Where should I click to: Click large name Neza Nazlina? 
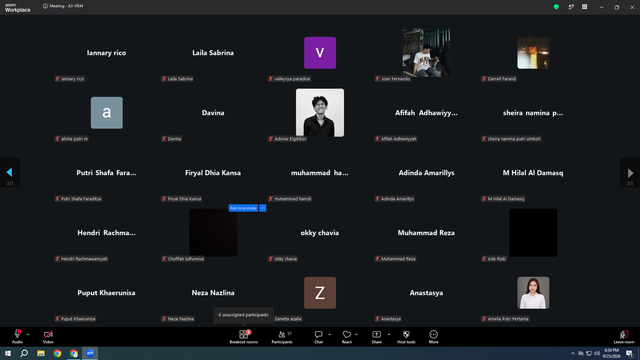213,293
